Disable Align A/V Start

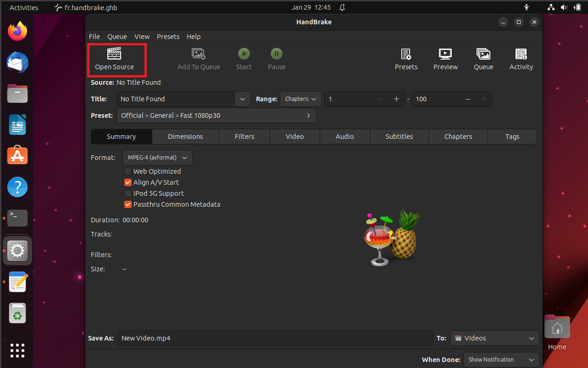pyautogui.click(x=128, y=182)
